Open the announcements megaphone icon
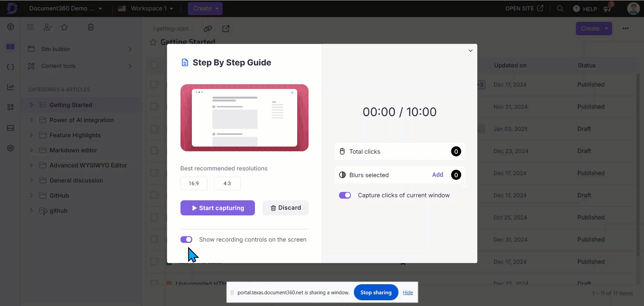The width and height of the screenshot is (644, 306). point(607,9)
